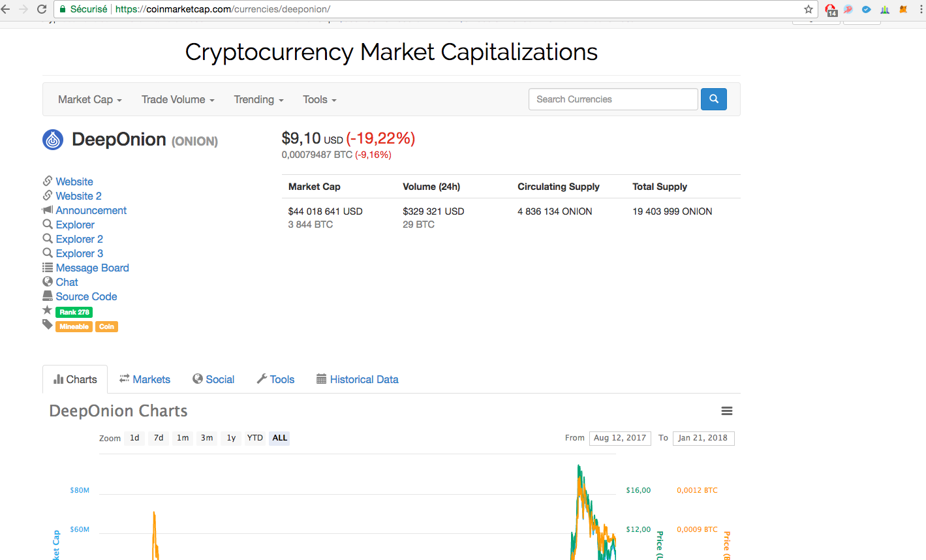The width and height of the screenshot is (926, 560).
Task: Click the From date field Aug 12, 2017
Action: point(620,438)
